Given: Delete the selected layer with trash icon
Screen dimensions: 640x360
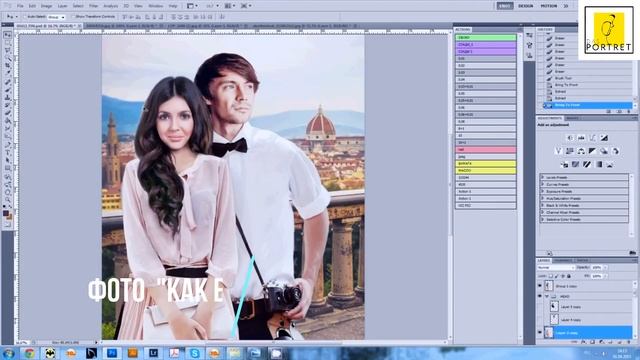Looking at the screenshot, I should point(629,342).
